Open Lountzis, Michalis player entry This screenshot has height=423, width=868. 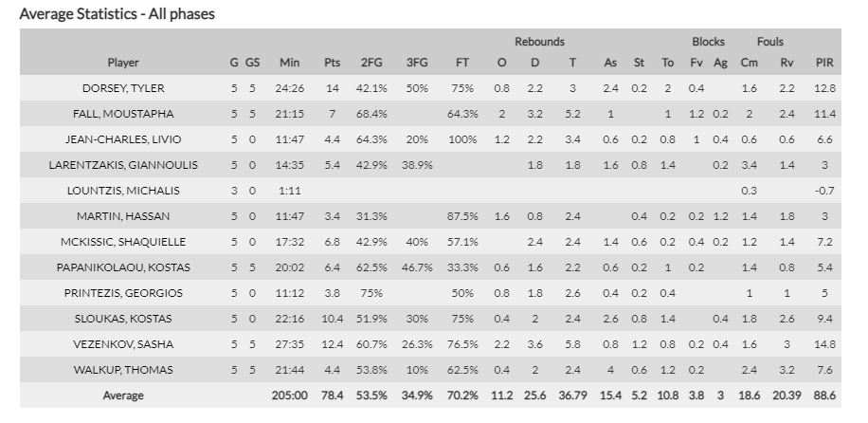pyautogui.click(x=123, y=191)
